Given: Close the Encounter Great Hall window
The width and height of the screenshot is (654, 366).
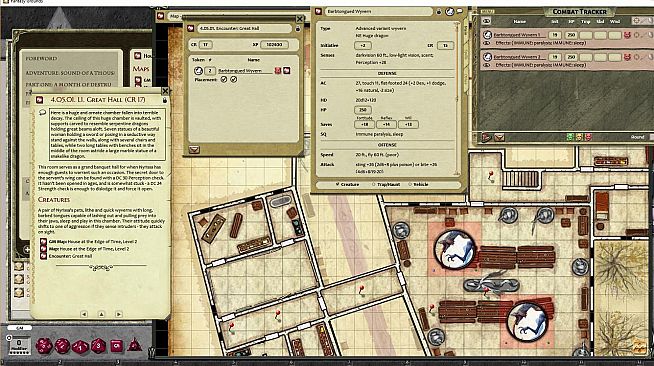Looking at the screenshot, I should 300,19.
